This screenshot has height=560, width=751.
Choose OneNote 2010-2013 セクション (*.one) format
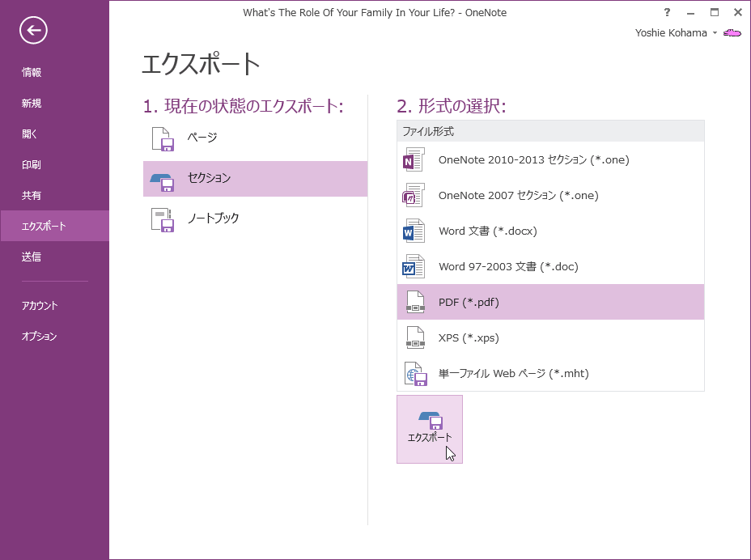click(x=550, y=159)
